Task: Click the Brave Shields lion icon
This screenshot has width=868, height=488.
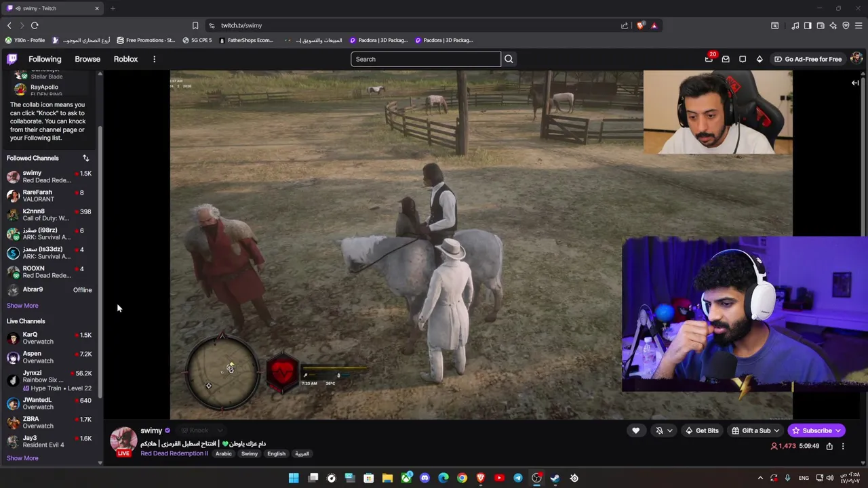Action: point(641,26)
